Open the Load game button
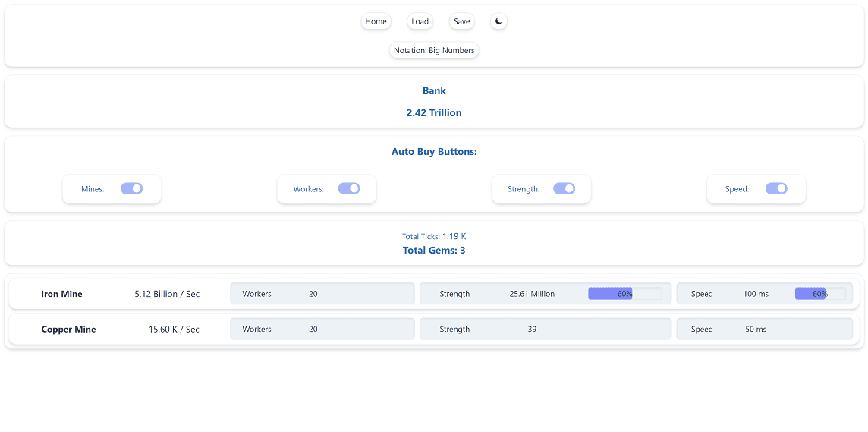This screenshot has height=432, width=868. point(420,21)
